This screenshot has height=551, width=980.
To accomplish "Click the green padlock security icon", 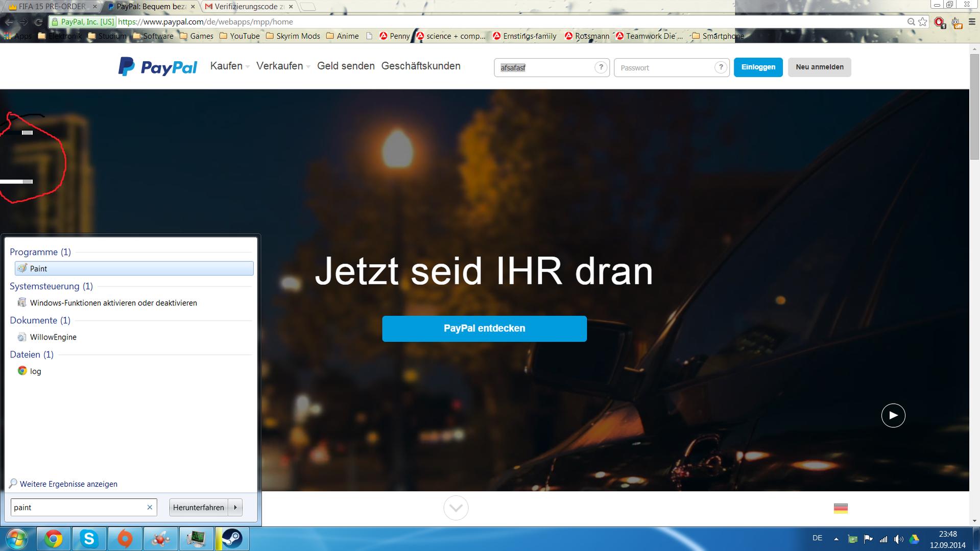I will [x=55, y=22].
